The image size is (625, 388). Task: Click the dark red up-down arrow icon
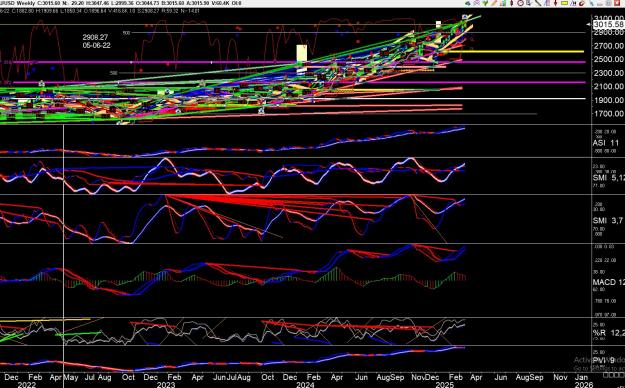(x=512, y=3)
